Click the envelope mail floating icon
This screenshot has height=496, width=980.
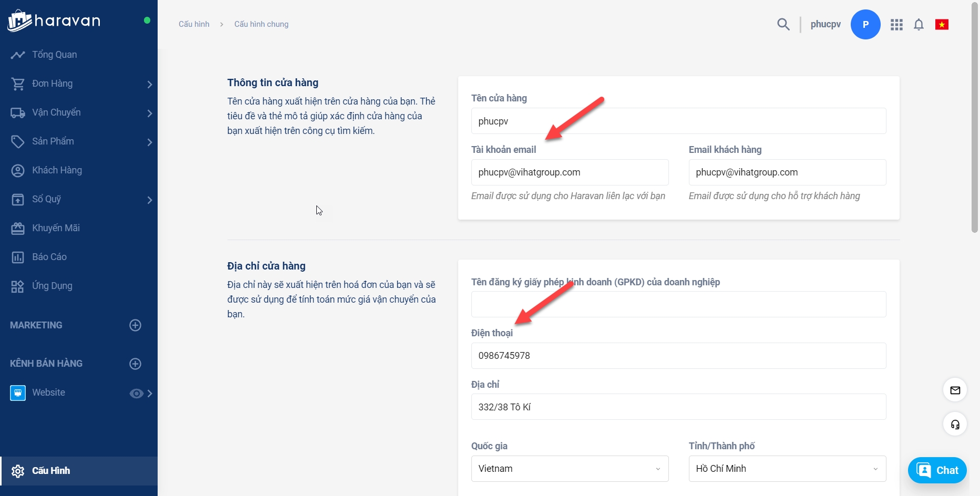pos(955,390)
